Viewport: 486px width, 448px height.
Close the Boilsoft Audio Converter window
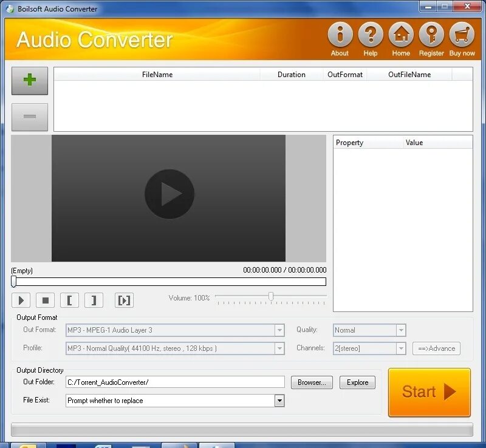point(468,7)
